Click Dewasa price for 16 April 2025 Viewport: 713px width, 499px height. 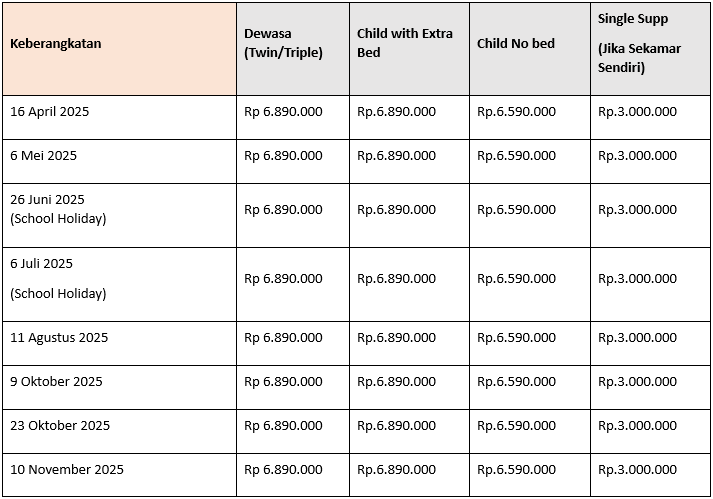tap(283, 111)
